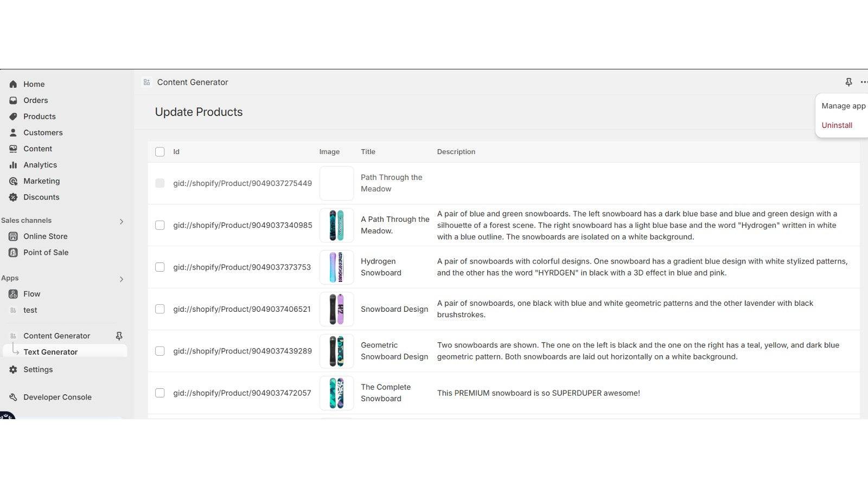Click the Home icon in sidebar
868x488 pixels.
13,84
